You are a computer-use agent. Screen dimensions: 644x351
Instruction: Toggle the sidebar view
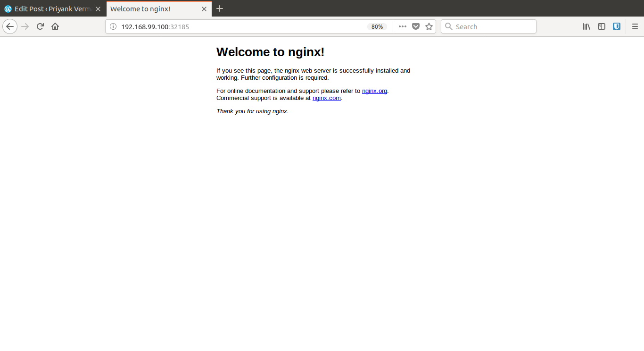point(601,26)
